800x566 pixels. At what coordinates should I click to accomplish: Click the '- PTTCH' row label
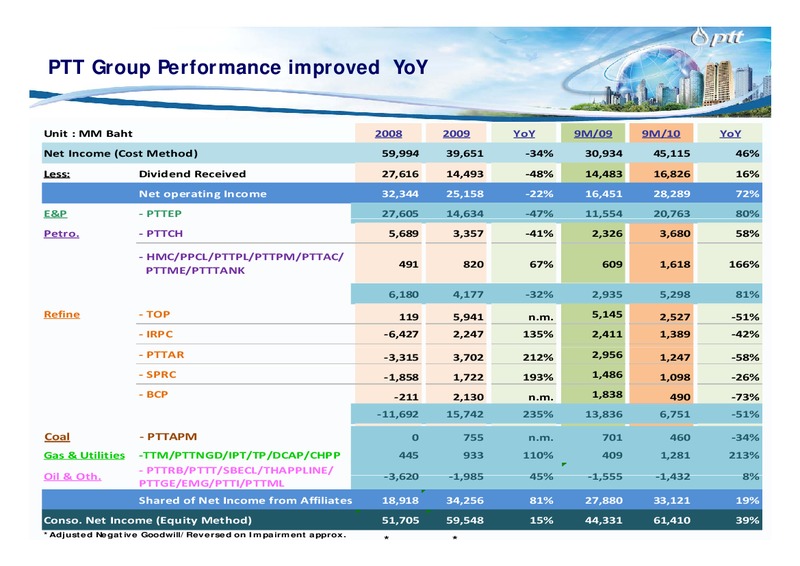click(x=160, y=234)
